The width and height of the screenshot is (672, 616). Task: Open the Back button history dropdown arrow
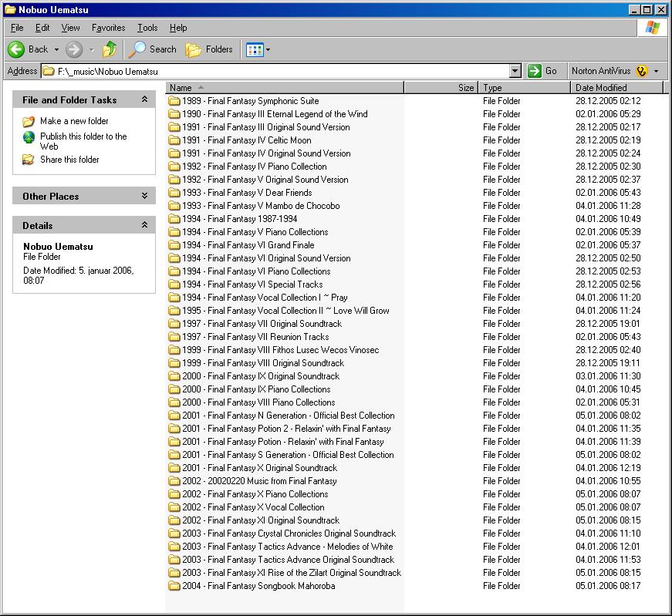tap(56, 49)
